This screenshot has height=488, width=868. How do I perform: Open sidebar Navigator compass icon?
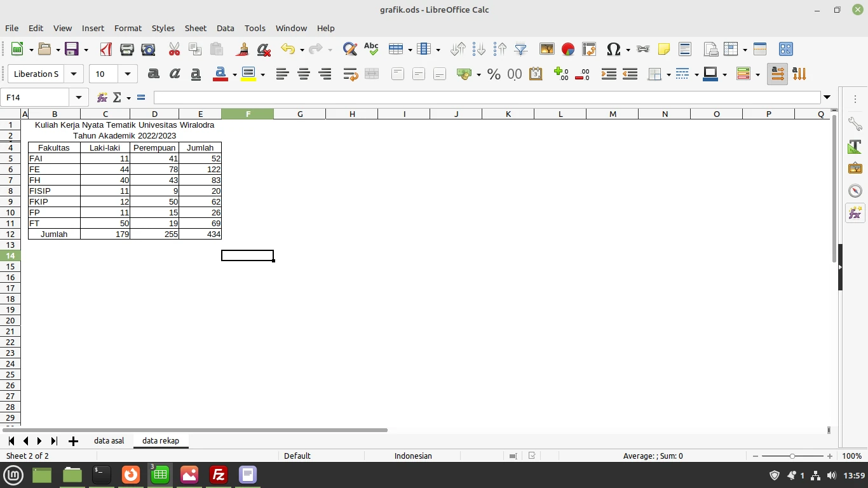855,191
